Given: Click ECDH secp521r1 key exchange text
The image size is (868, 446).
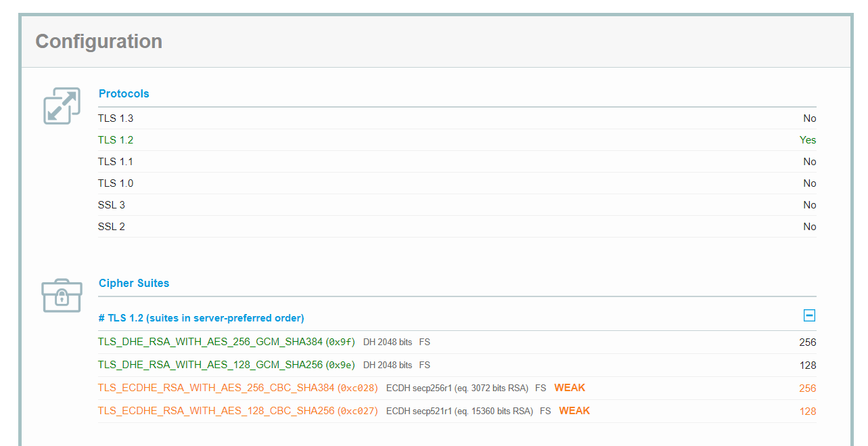Looking at the screenshot, I should 459,411.
